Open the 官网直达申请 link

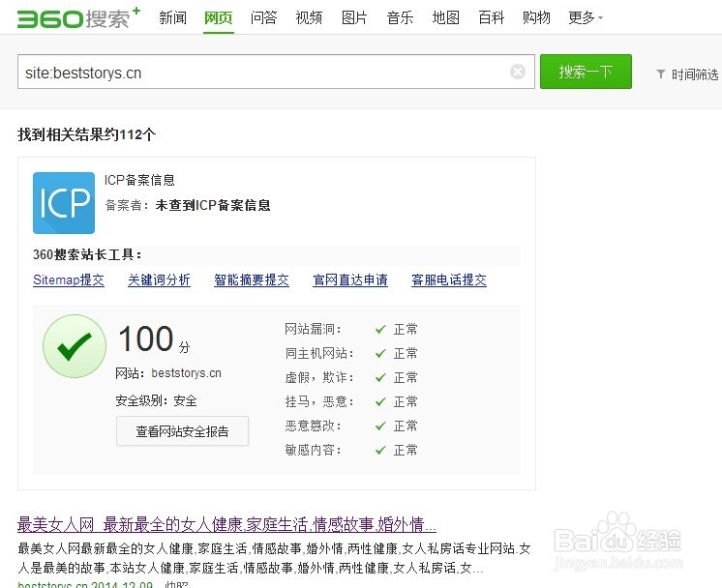point(350,279)
